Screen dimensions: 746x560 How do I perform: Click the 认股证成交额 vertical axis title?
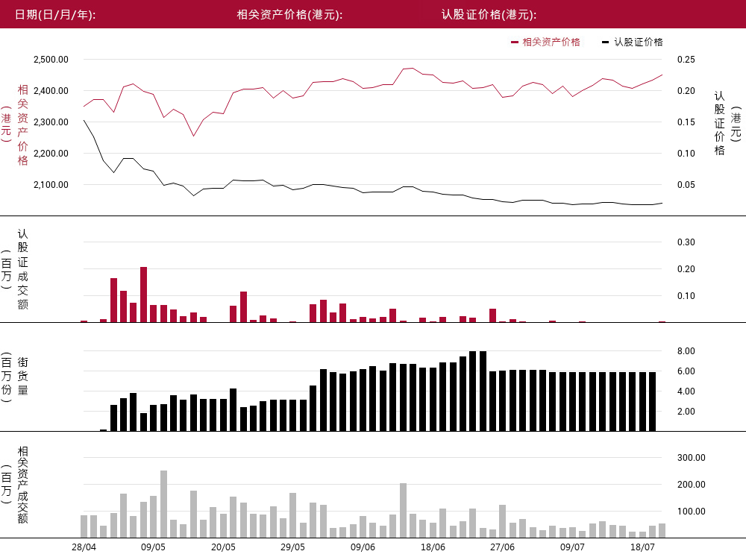click(x=22, y=269)
